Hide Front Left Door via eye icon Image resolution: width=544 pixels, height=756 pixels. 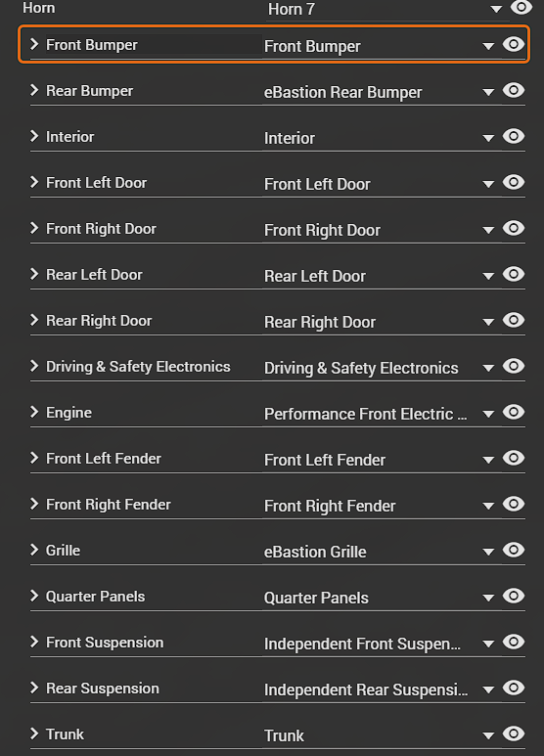pyautogui.click(x=513, y=182)
